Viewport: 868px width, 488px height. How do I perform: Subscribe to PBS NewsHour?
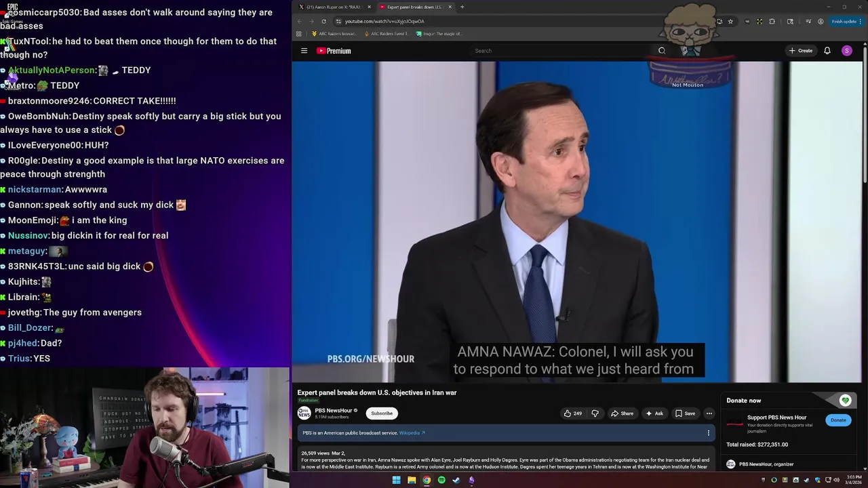click(381, 413)
